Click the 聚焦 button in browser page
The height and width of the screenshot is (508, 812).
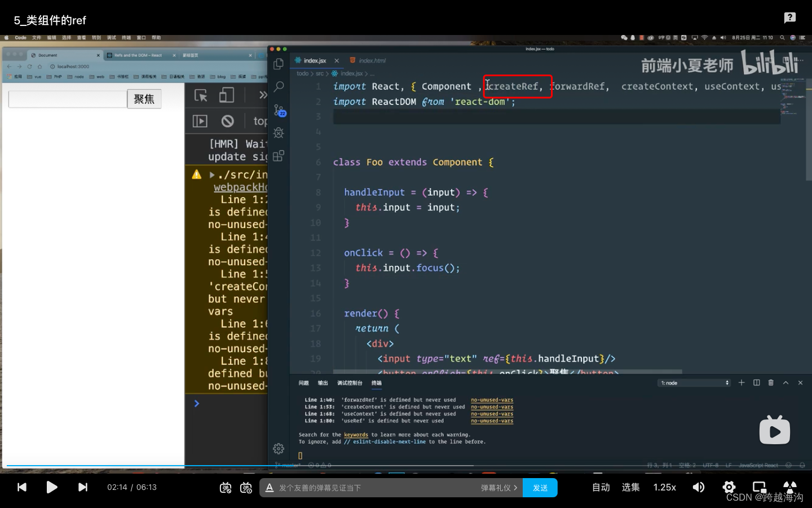(x=144, y=99)
